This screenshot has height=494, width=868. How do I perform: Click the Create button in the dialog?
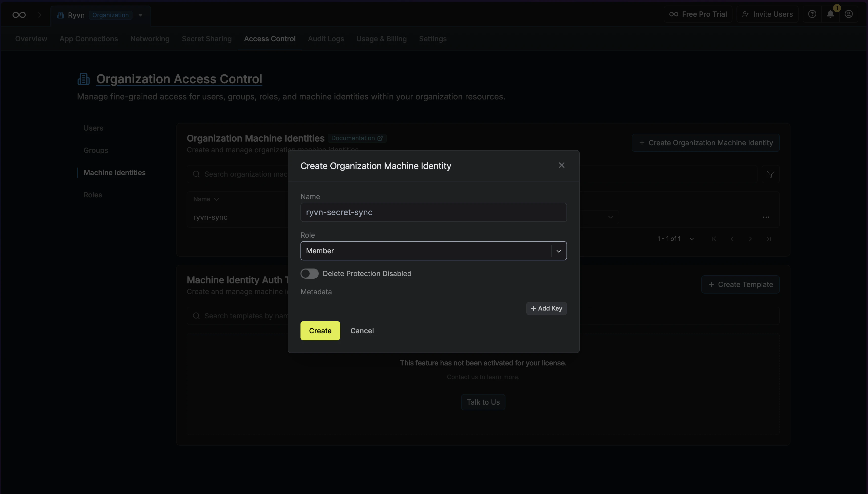(x=319, y=331)
